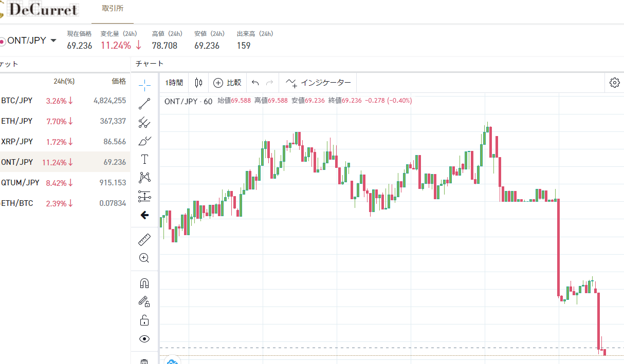Open chart settings gear icon

[614, 83]
